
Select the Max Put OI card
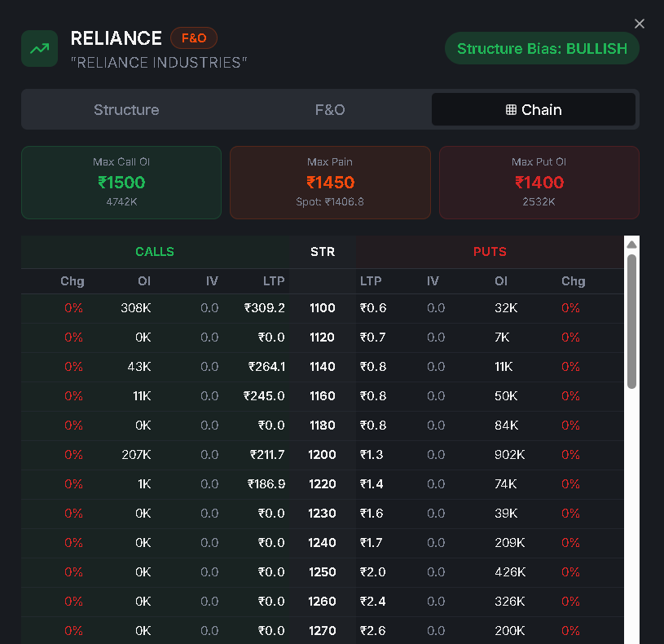[x=539, y=183]
